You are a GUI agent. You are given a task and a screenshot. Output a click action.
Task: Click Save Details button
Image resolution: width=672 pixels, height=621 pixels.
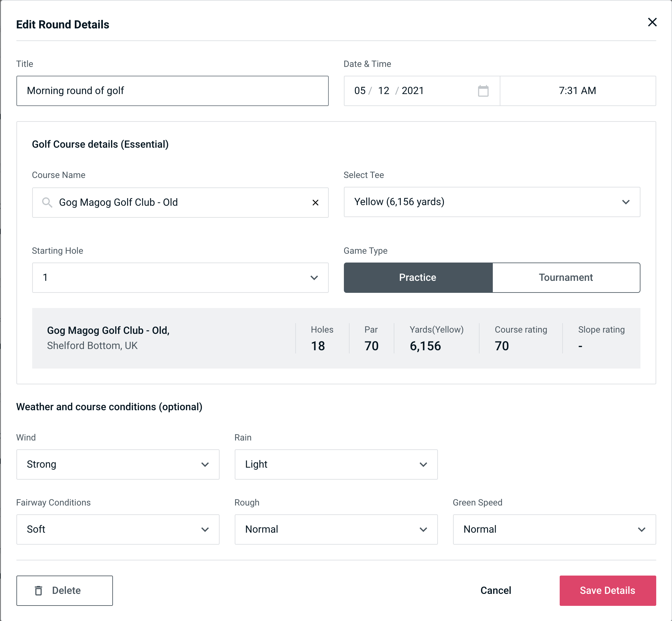click(608, 590)
